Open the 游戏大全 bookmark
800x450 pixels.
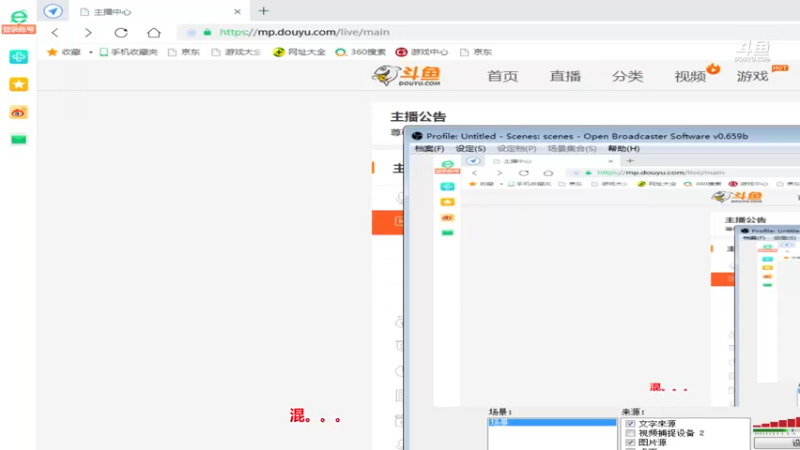pyautogui.click(x=236, y=52)
